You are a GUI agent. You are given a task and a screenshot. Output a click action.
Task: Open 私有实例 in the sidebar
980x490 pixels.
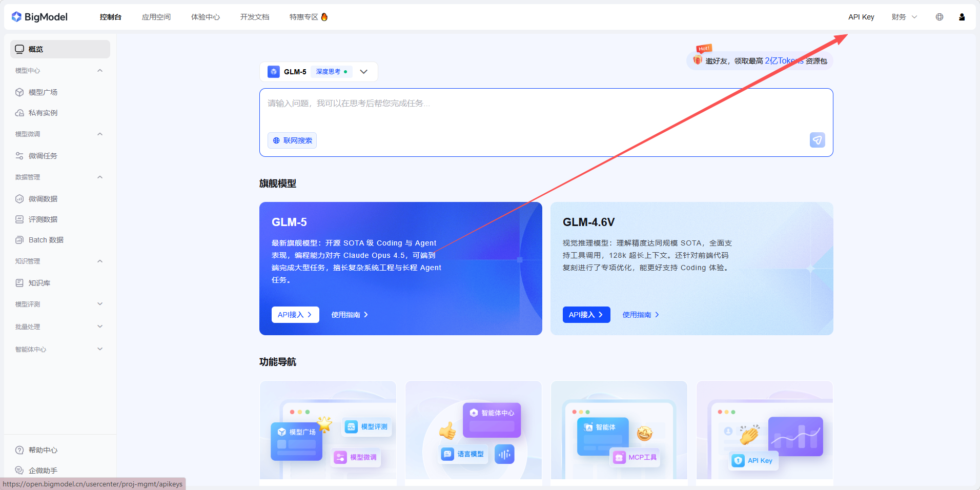point(43,113)
